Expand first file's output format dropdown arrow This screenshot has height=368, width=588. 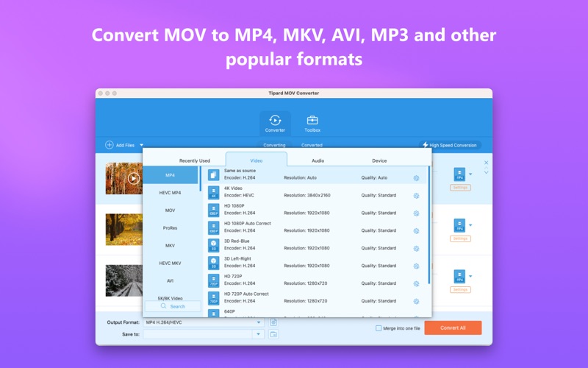[x=470, y=174]
